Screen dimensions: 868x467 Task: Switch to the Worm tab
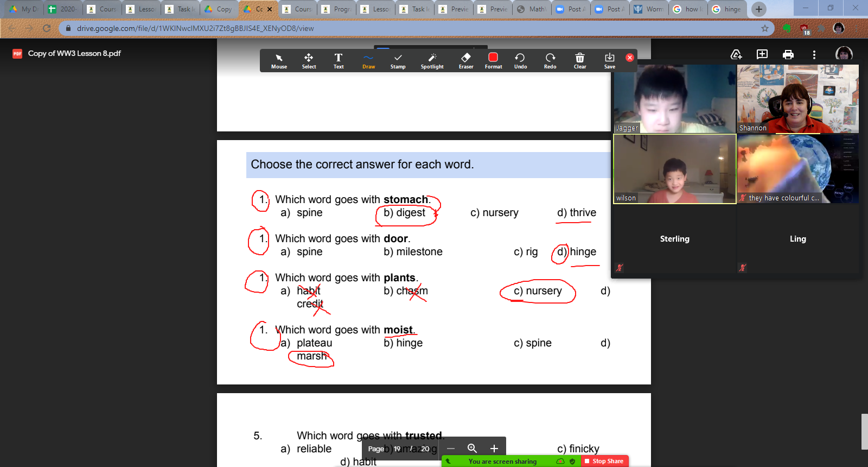pos(649,9)
